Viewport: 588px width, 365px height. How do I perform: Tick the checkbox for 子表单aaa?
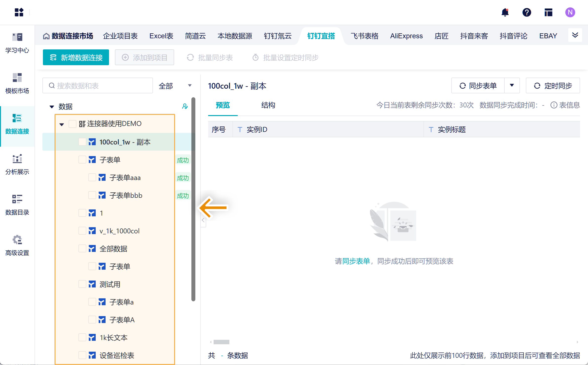(x=92, y=178)
